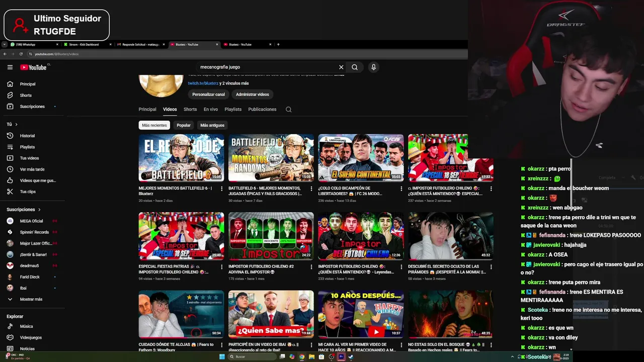Open Google Chrome from the taskbar
This screenshot has width=644, height=362.
click(x=302, y=357)
